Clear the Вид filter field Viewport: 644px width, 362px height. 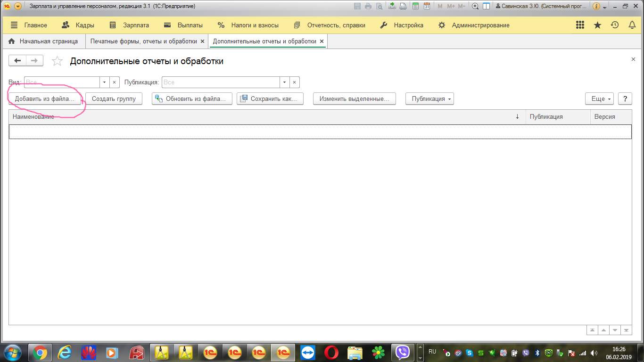115,82
